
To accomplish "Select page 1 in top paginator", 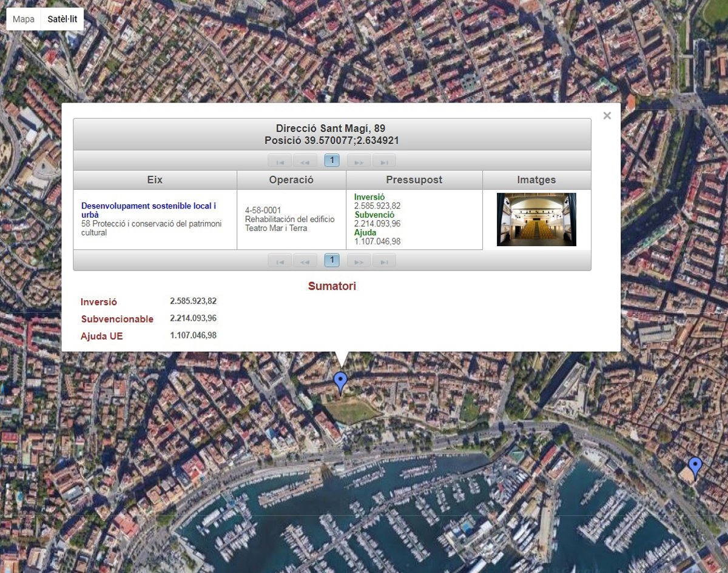I will click(332, 161).
